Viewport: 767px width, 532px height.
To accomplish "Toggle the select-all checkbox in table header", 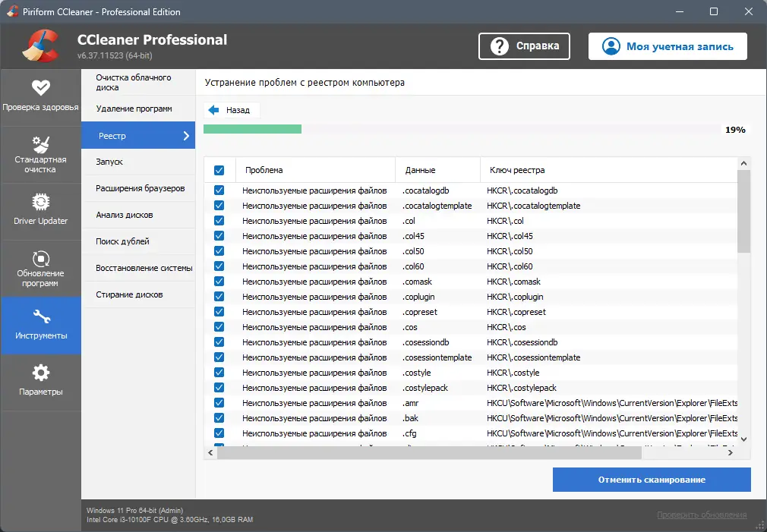I will (219, 170).
